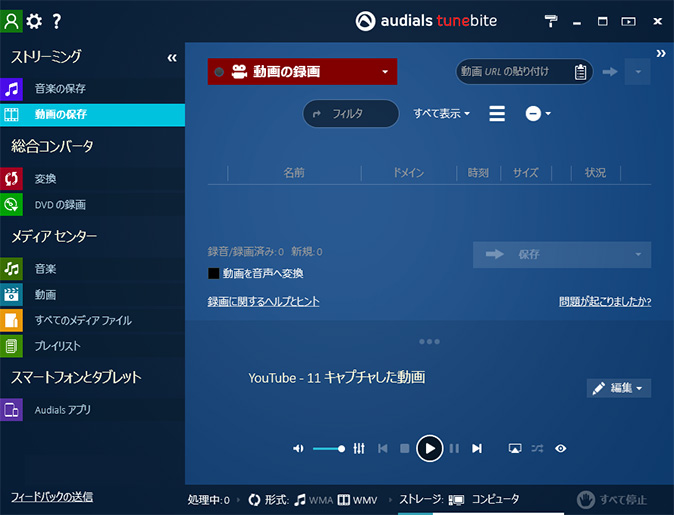Click the red convert arrows icon
Viewport: 674px width, 515px height.
coord(11,179)
